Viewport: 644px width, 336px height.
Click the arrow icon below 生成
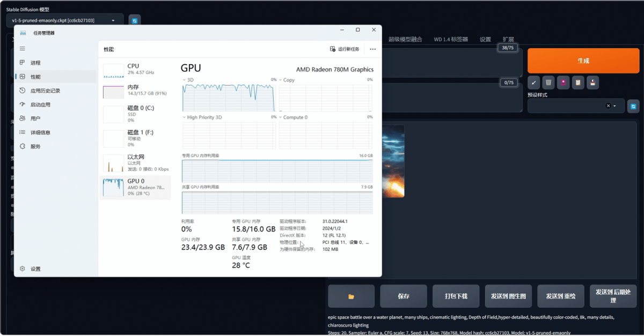[x=533, y=83]
